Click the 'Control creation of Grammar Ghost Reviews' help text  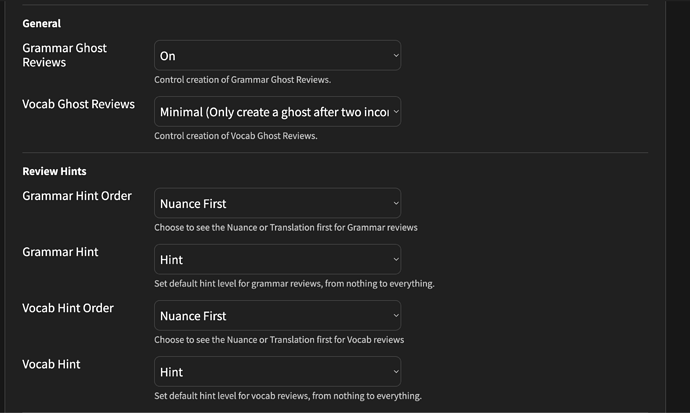point(242,80)
